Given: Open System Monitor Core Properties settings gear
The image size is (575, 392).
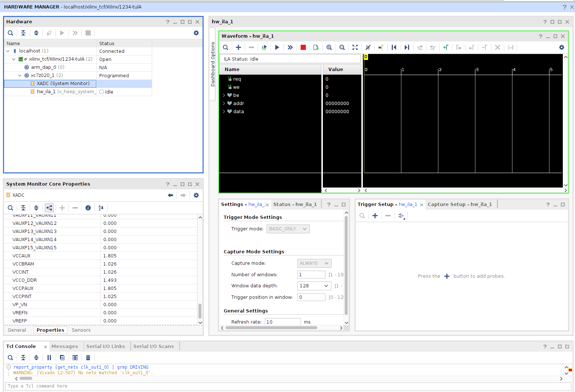Looking at the screenshot, I should coord(196,195).
